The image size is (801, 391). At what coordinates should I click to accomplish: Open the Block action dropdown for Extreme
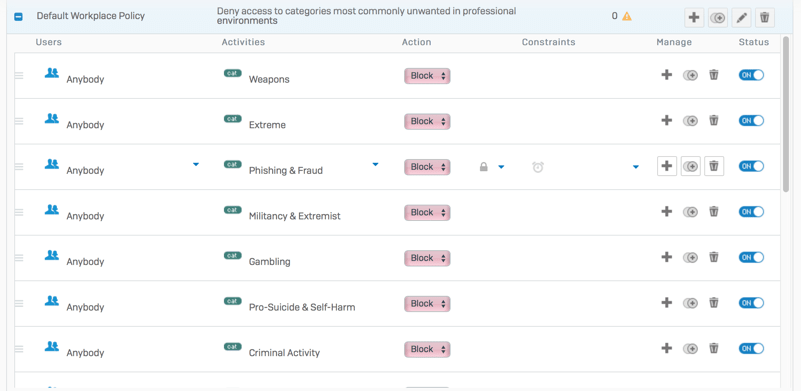pyautogui.click(x=427, y=122)
